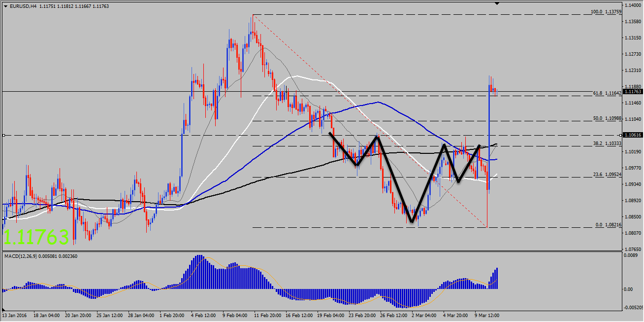The image size is (644, 322).
Task: Click the large green 1.11763 text
Action: pyautogui.click(x=36, y=238)
